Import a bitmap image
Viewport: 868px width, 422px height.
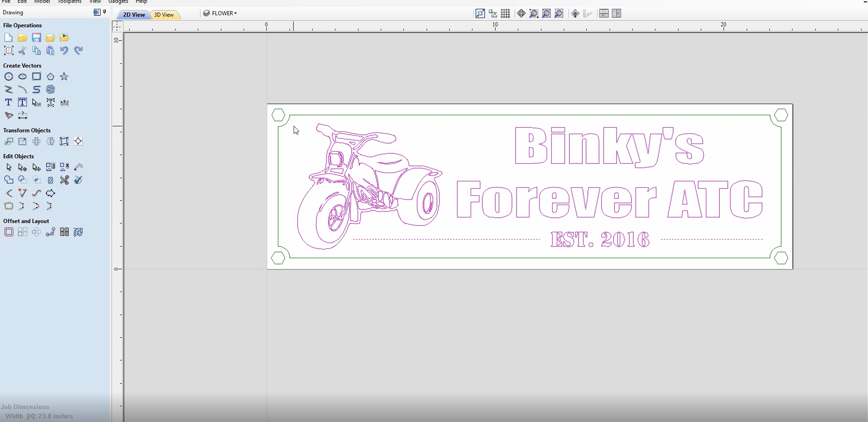[64, 37]
